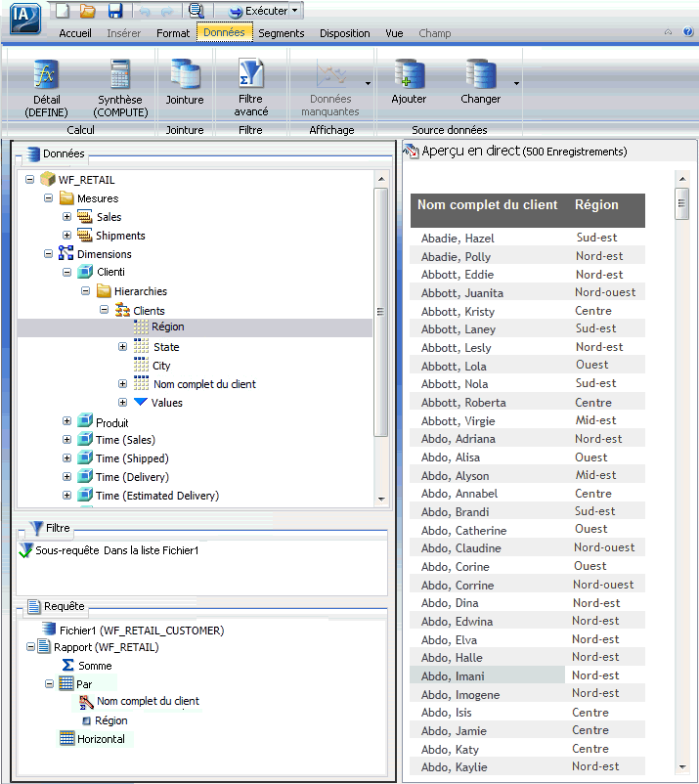Collapse the WF_RETAIL tree node
Image resolution: width=699 pixels, height=784 pixels.
coord(30,179)
